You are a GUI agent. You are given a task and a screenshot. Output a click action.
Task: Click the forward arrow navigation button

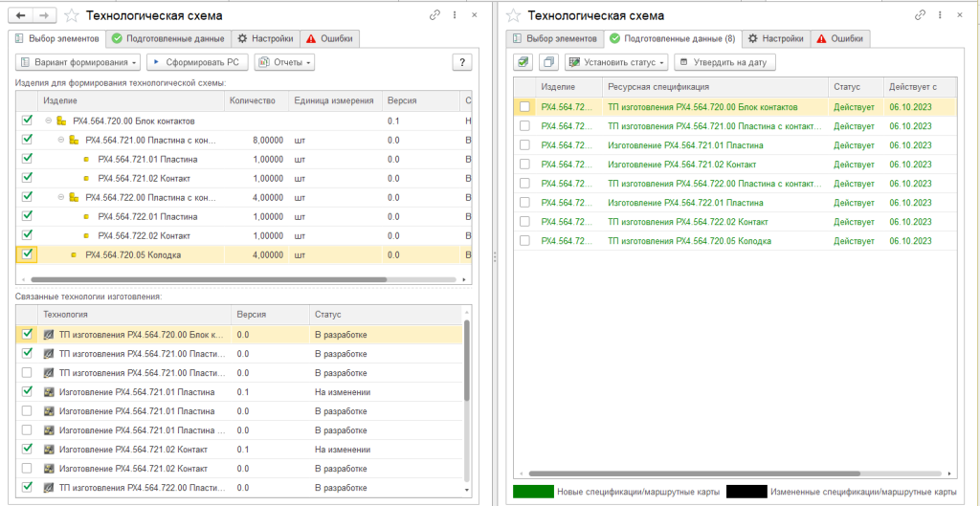point(46,15)
